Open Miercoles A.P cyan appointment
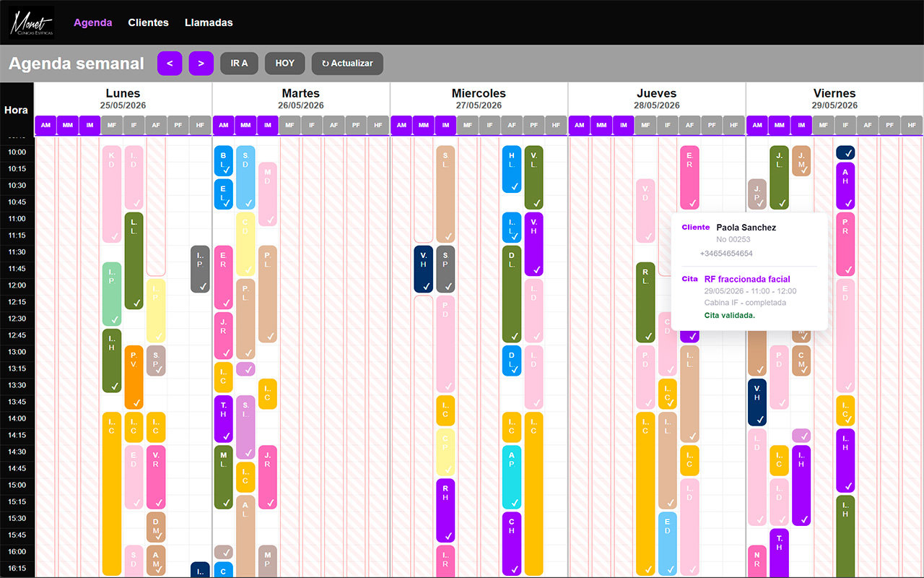The width and height of the screenshot is (924, 578). (x=512, y=477)
